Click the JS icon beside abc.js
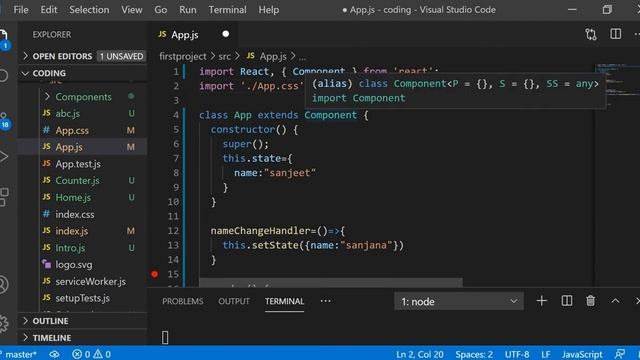The image size is (640, 360). tap(47, 113)
